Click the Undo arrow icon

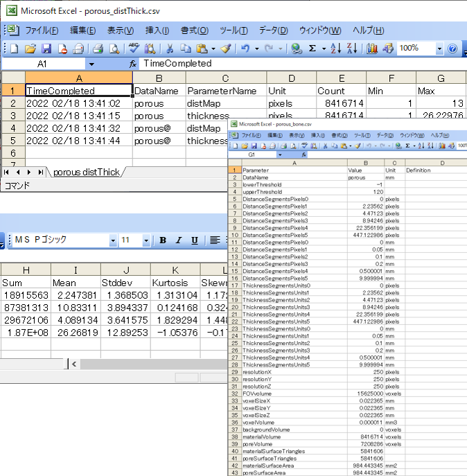245,49
